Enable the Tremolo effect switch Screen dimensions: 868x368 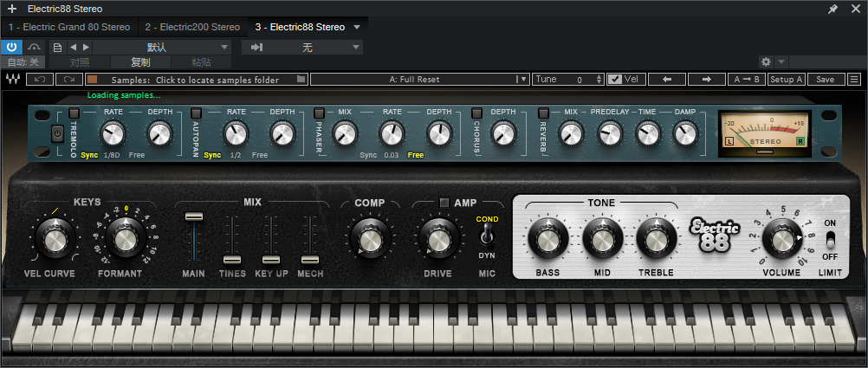click(x=73, y=113)
